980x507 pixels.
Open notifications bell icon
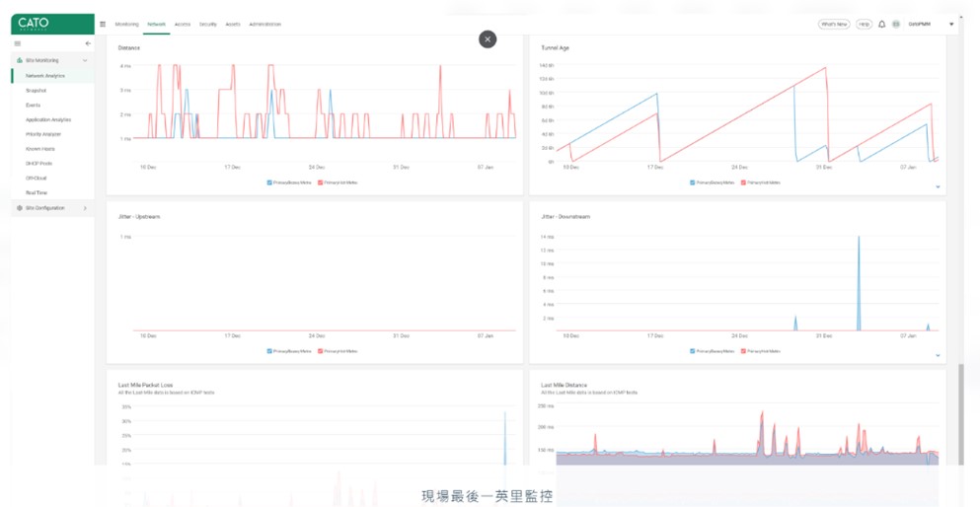(883, 24)
